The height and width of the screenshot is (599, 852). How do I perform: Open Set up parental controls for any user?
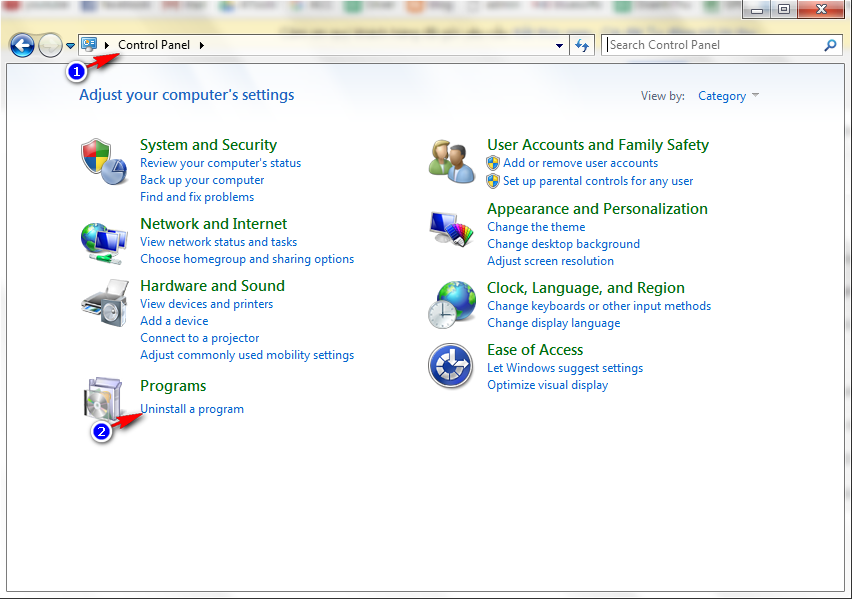coord(598,181)
